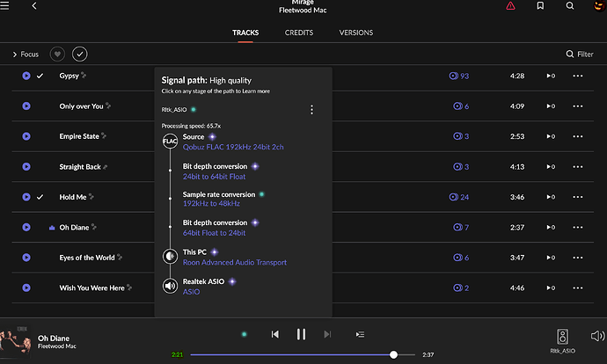Open the Rltk_ASIO zone selector
The image size is (607, 364).
click(x=562, y=341)
